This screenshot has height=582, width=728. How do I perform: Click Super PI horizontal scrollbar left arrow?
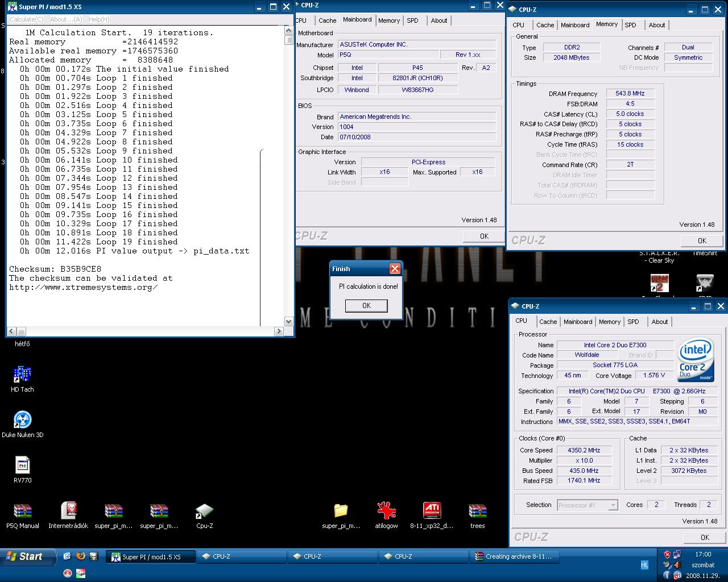11,331
